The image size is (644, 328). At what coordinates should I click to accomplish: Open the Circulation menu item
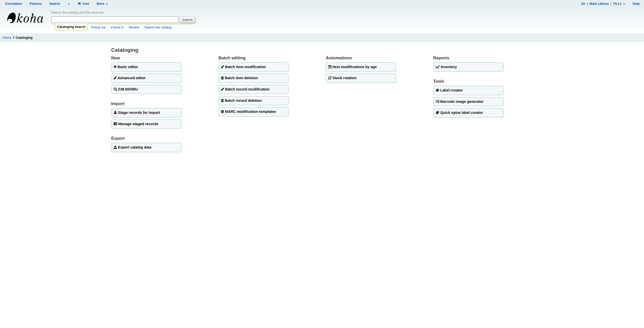(x=14, y=4)
